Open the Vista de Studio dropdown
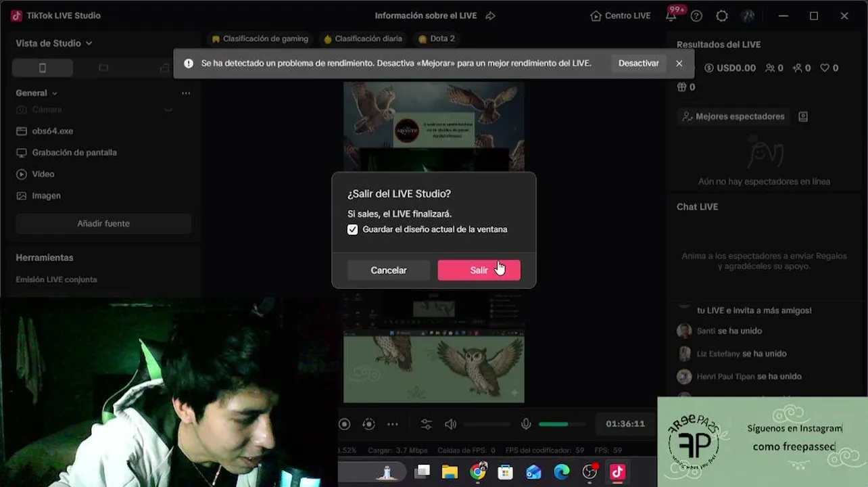868x487 pixels. (54, 43)
